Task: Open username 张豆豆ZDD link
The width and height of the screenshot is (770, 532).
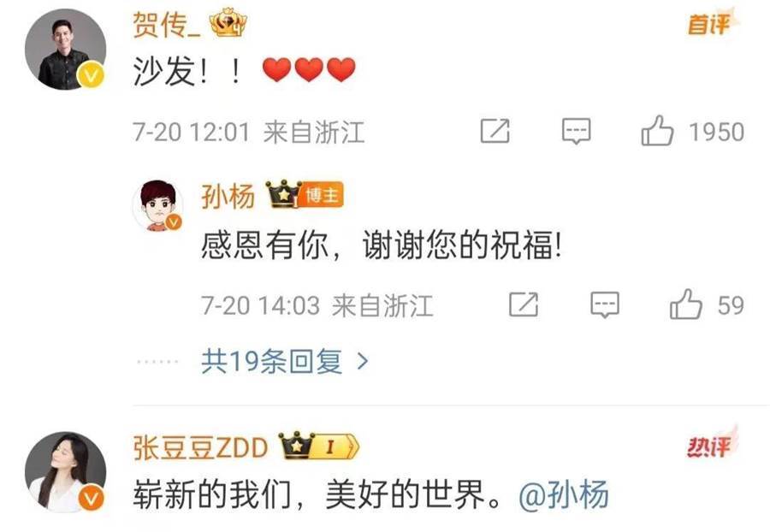Action: click(x=200, y=447)
